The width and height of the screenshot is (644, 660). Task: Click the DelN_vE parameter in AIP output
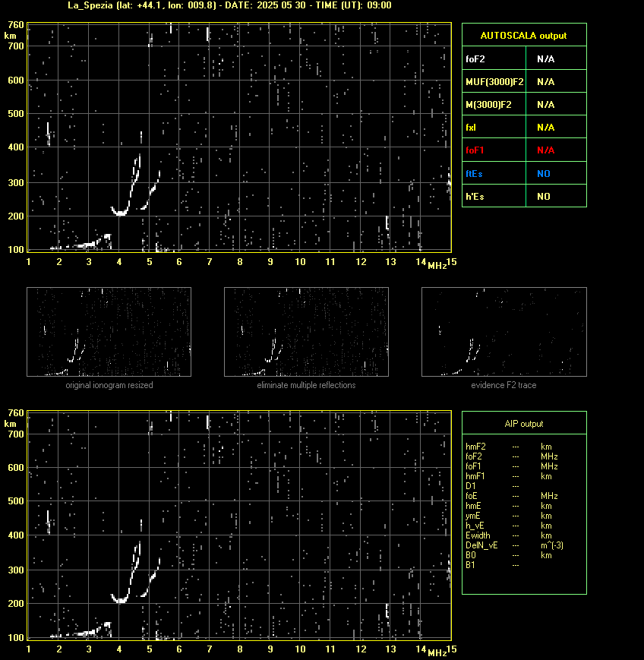(x=481, y=545)
